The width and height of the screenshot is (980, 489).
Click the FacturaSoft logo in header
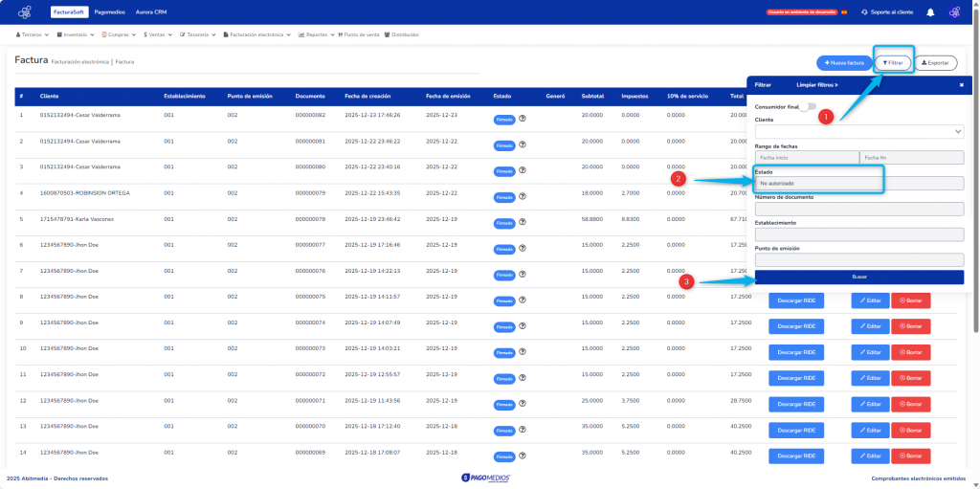pos(25,12)
